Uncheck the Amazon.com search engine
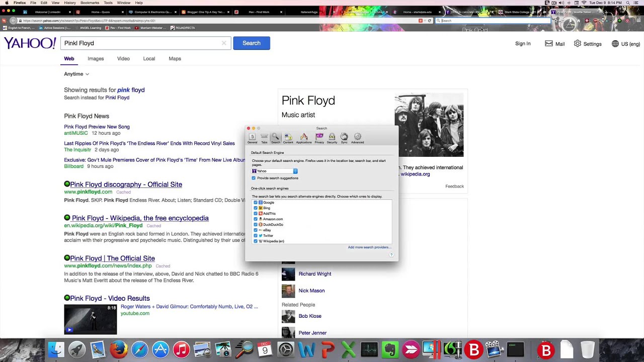Image resolution: width=644 pixels, height=362 pixels. point(256,219)
